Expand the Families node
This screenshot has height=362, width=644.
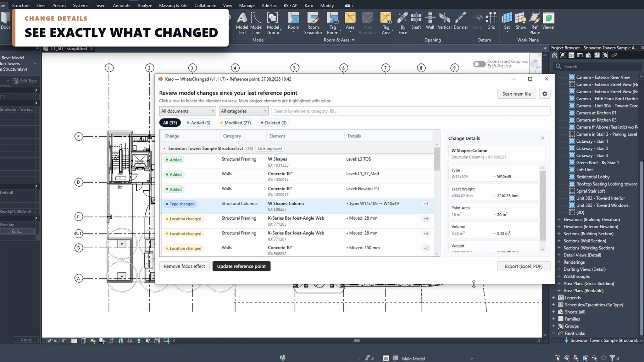[x=553, y=319]
